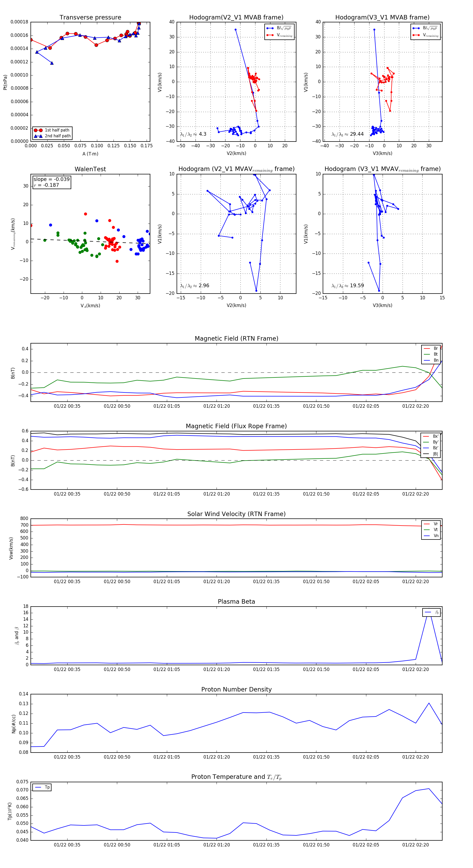Click "01/22 01:50" tick in Solar Wind Velocity panel

coord(316,582)
